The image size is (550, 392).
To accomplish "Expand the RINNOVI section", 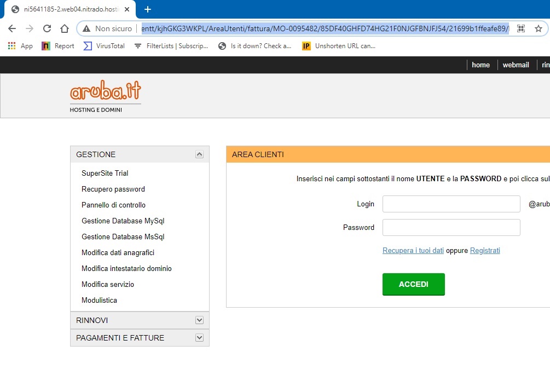I will tap(199, 320).
